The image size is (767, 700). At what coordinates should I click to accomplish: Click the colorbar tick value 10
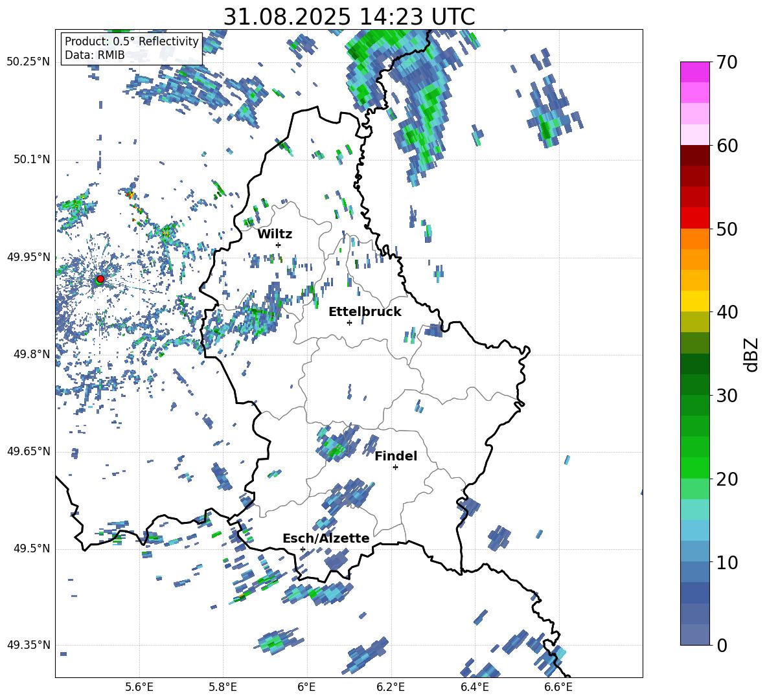click(727, 562)
